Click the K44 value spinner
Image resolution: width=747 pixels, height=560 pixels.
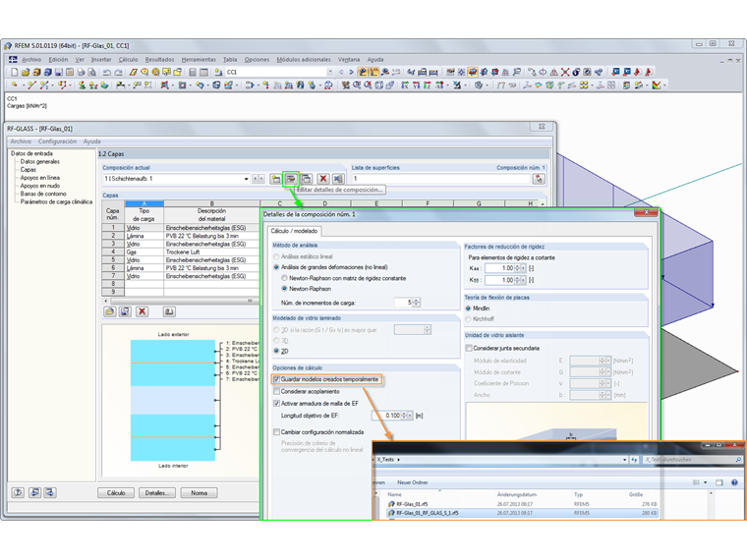click(517, 268)
